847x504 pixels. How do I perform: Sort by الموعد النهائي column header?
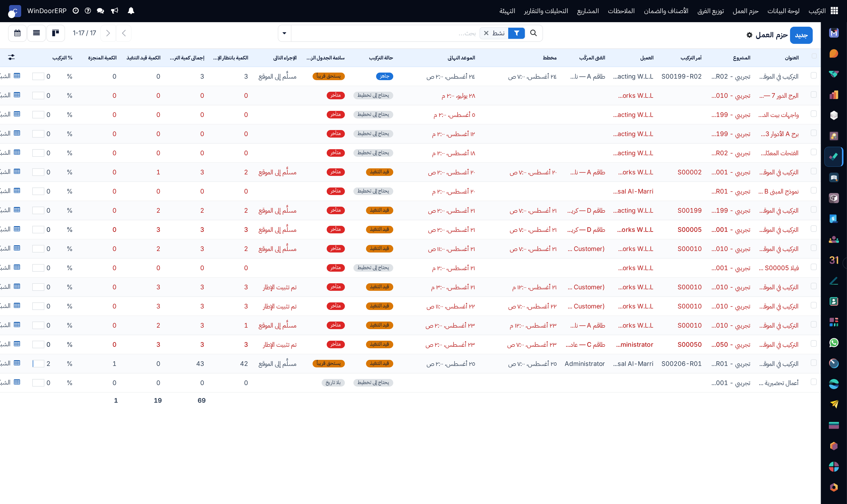(461, 58)
